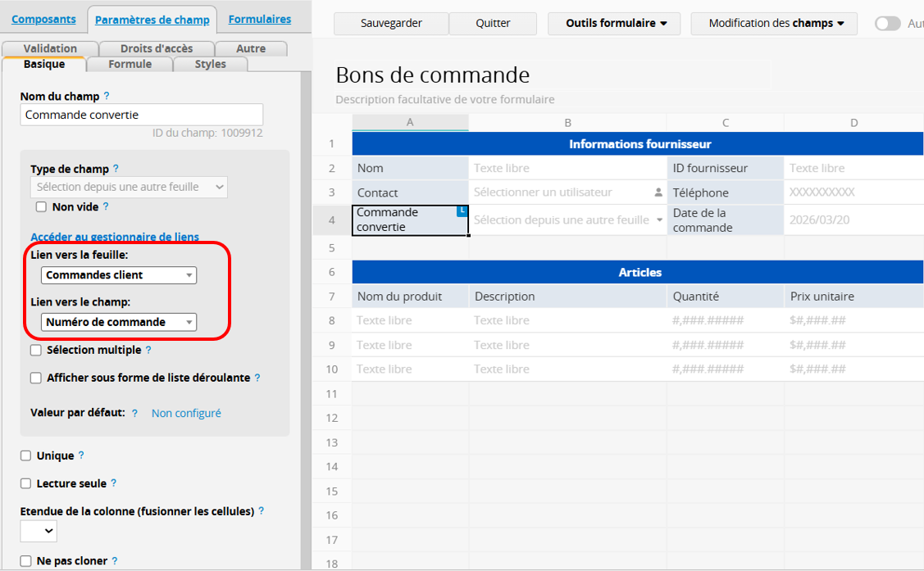Screen dimensions: 924x571
Task: Check the Lecture seule checkbox
Action: 26,483
